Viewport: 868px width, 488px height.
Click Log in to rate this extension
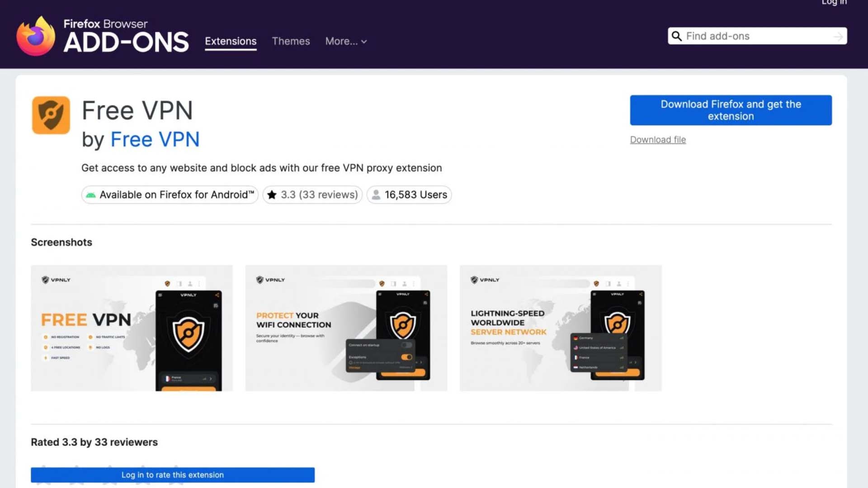tap(173, 475)
